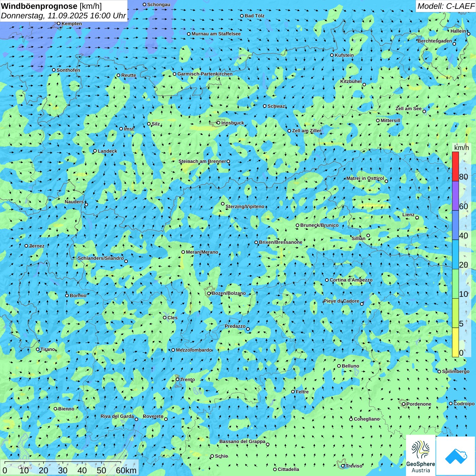Click the date Donnerstag, 11.09.2025 16:00 Uhr
Image resolution: width=476 pixels, height=476 pixels.
64,16
